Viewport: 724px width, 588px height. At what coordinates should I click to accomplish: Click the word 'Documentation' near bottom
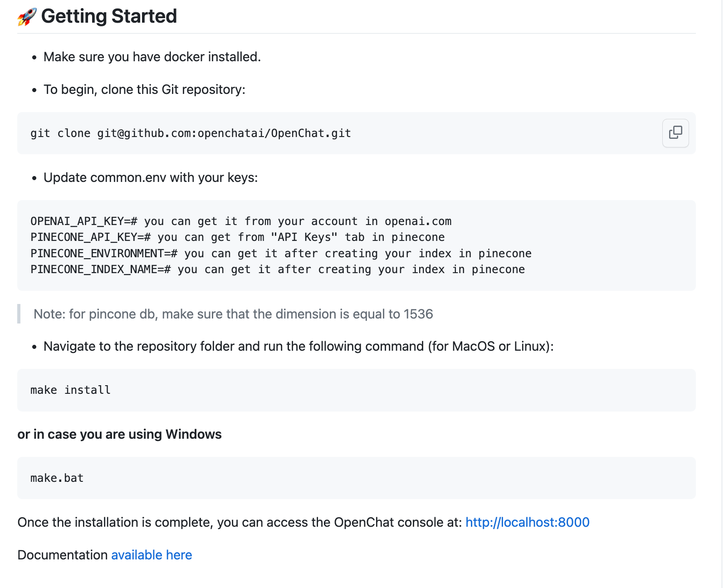(63, 555)
